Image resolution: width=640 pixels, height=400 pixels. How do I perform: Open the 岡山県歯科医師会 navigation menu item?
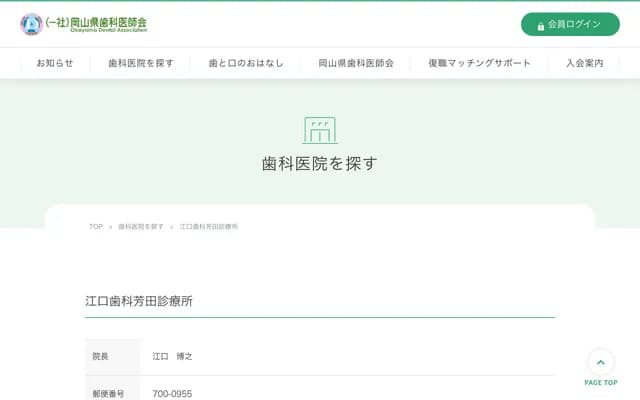356,63
